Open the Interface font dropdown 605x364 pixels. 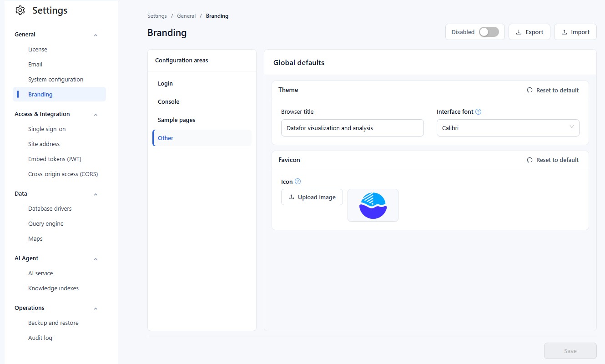coord(508,128)
